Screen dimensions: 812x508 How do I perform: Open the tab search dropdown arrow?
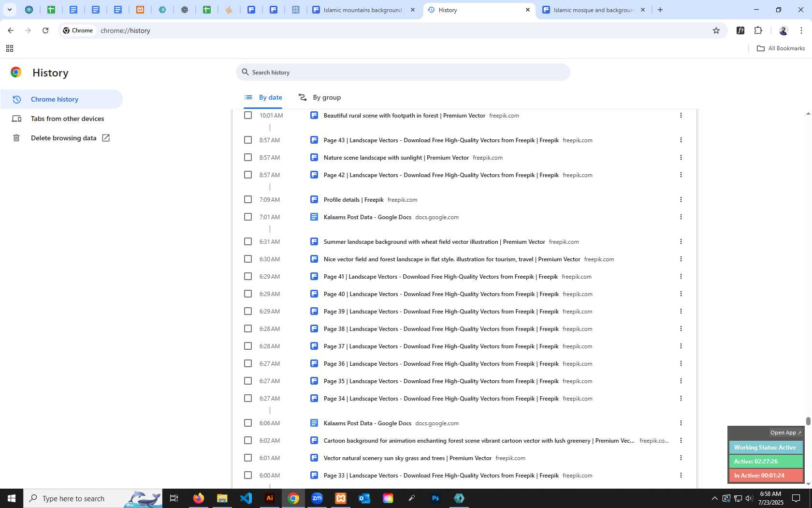(9, 10)
